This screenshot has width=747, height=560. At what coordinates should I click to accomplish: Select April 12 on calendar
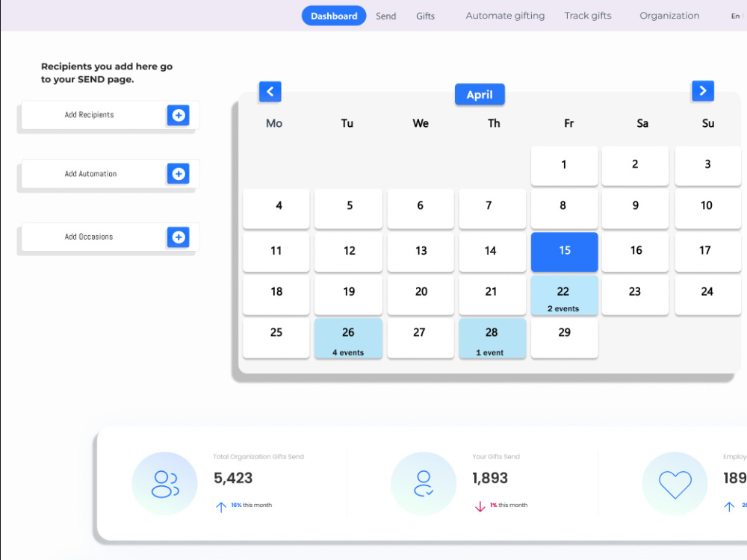coord(348,252)
